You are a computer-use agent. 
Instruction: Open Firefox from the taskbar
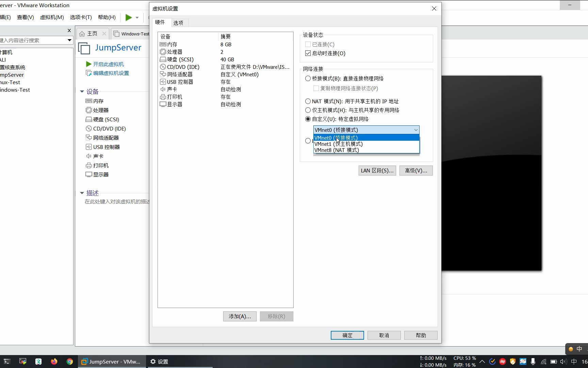[x=54, y=362]
